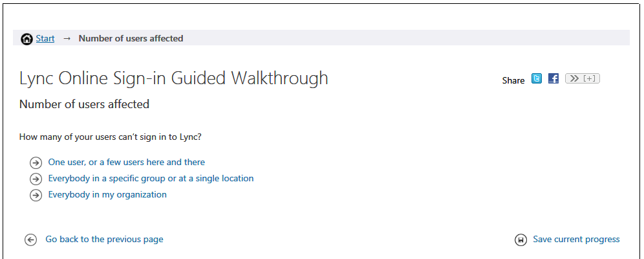Open the "Save current progress" link
644x259 pixels.
(576, 240)
